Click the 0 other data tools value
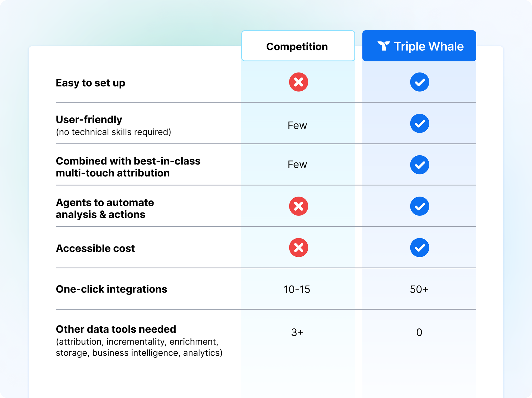 point(419,332)
